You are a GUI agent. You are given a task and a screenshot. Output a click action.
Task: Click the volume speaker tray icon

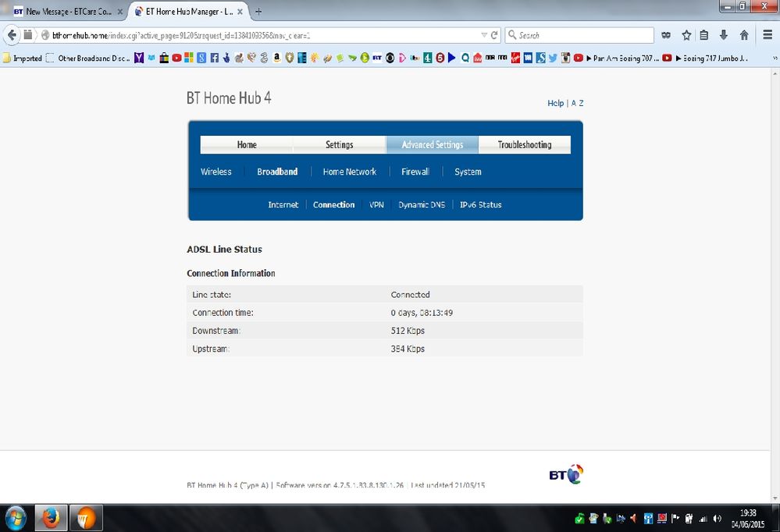click(718, 519)
